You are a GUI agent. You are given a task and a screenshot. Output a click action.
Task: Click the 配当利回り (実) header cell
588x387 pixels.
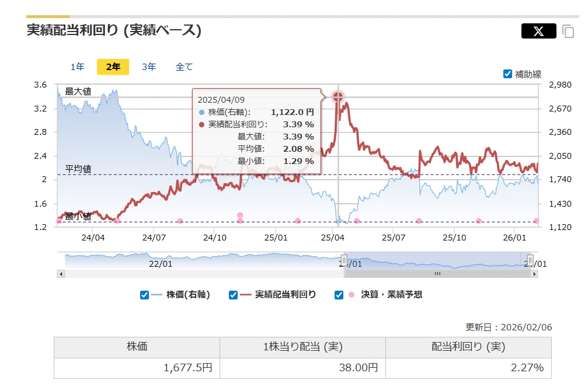point(468,347)
